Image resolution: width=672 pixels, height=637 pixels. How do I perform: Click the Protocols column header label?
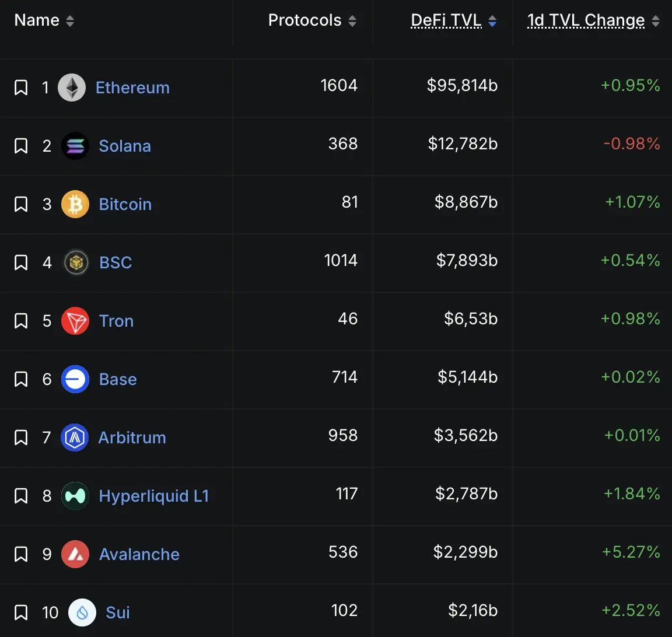304,20
